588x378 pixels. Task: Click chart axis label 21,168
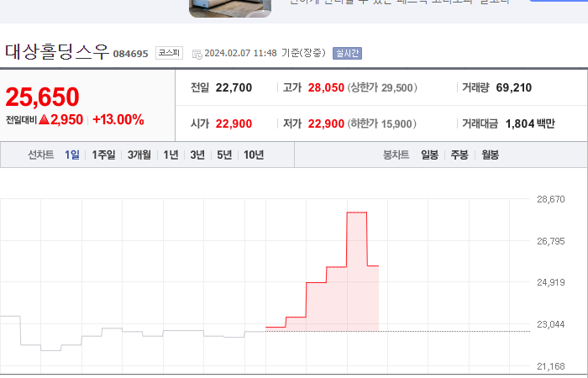pos(551,366)
